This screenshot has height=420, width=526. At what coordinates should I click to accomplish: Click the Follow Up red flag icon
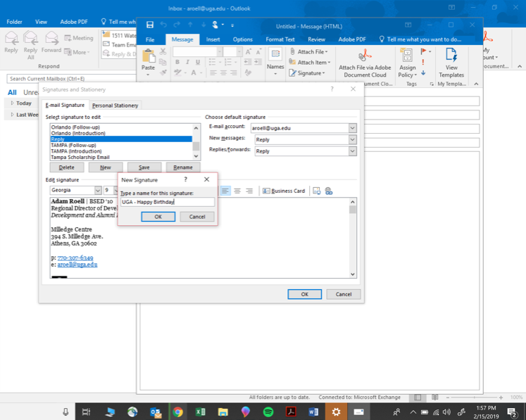coord(423,51)
